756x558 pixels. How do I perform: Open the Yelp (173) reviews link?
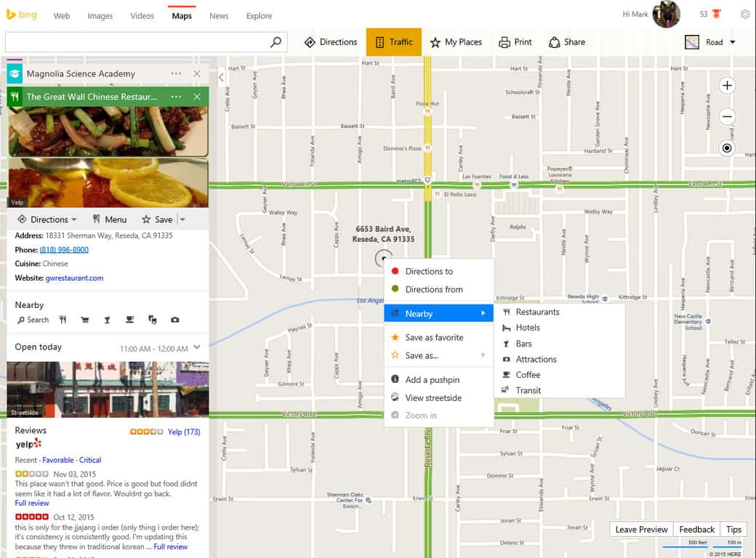click(184, 432)
